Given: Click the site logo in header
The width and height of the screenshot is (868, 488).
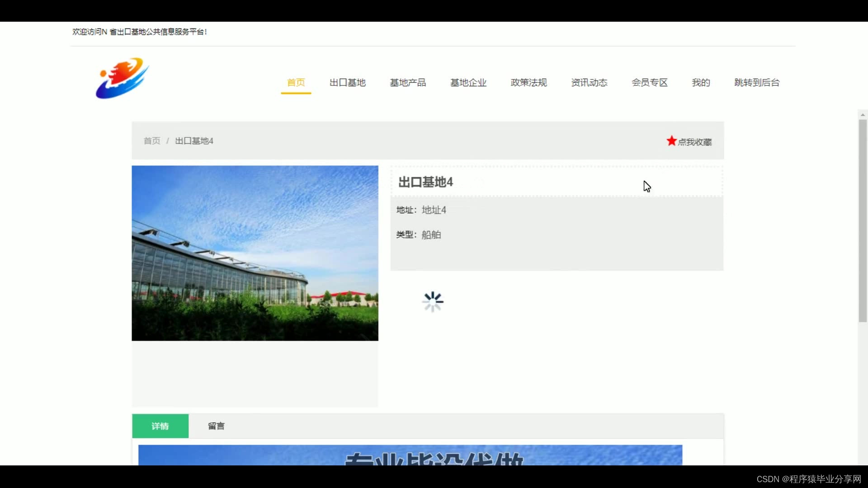Looking at the screenshot, I should click(122, 78).
